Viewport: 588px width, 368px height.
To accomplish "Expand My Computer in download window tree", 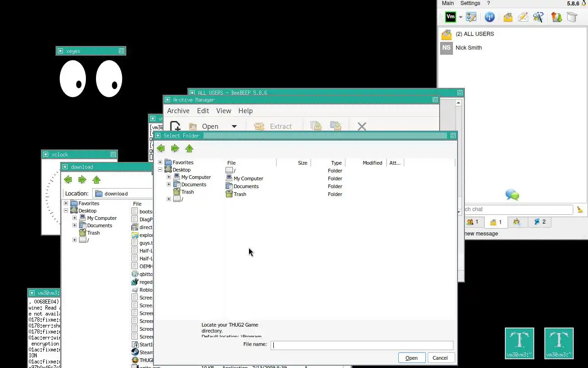I will click(x=74, y=218).
